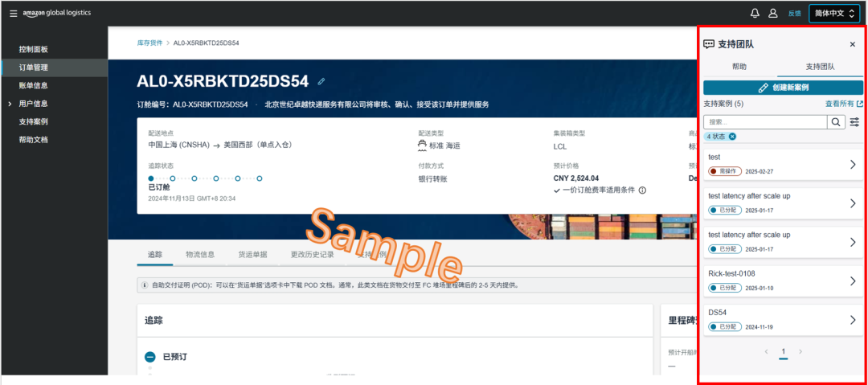Show info for 一价订舱费率适用条件
868x385 pixels.
tap(643, 190)
